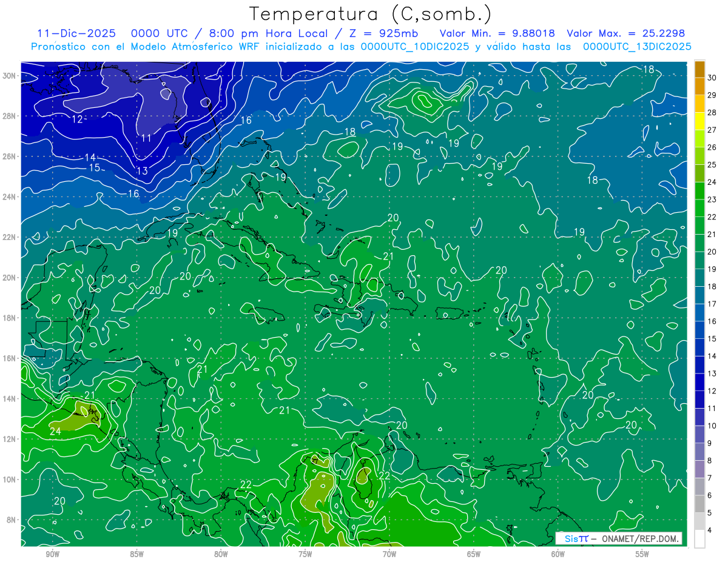Click the 60W longitude axis label
The image size is (728, 562).
tap(558, 554)
